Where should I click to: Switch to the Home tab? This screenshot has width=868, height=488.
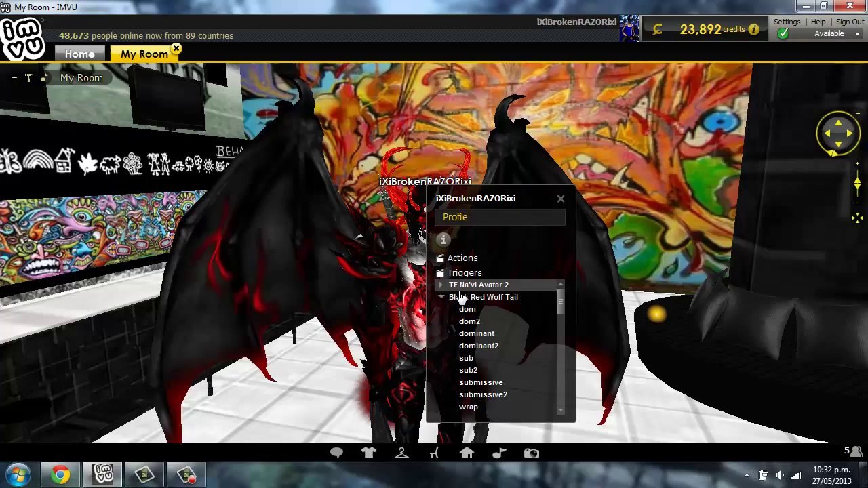coord(80,54)
